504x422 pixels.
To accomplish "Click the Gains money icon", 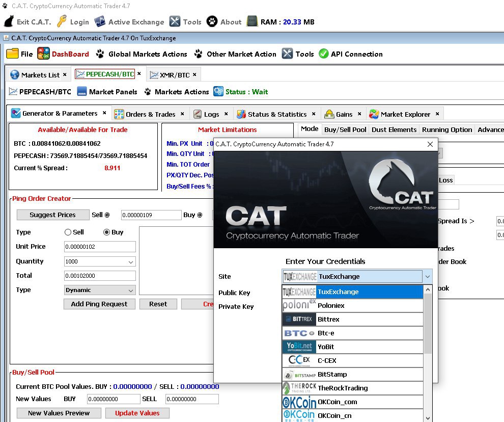I will [x=329, y=114].
